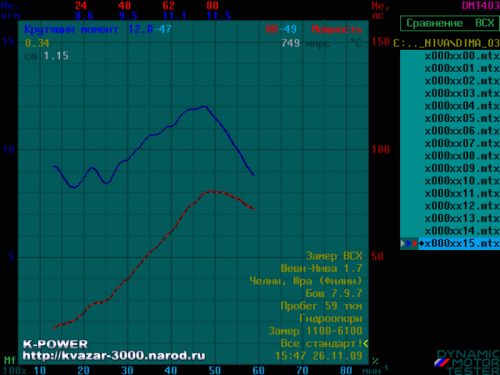Screen dimensions: 500x375
Task: Click the 0.34 value
Action: tap(37, 43)
